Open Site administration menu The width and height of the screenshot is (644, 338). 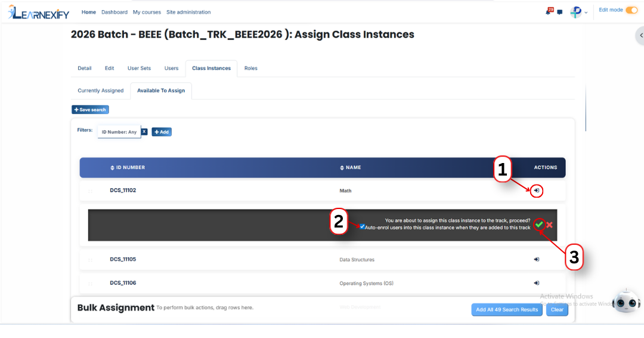point(188,13)
